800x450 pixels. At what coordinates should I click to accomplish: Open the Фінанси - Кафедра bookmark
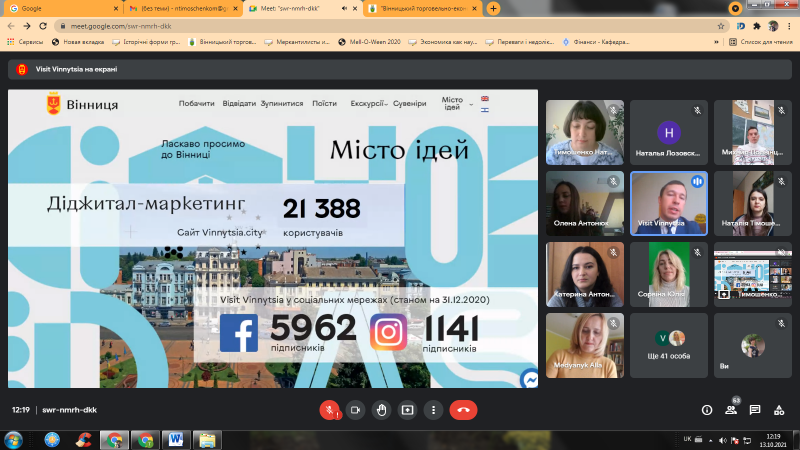pos(595,42)
